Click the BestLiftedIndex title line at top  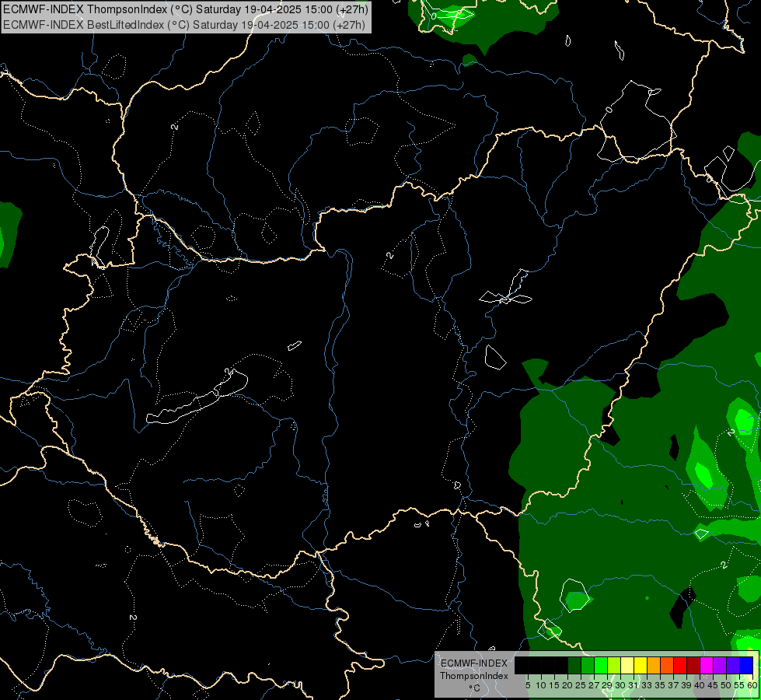tap(184, 24)
